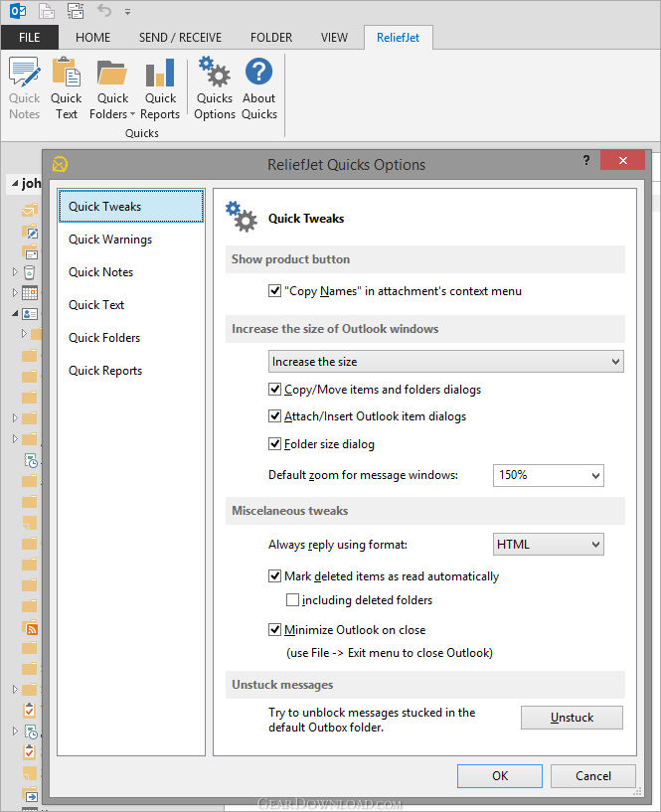Collapse the Contacts folder arrow
The image size is (661, 812).
click(15, 313)
